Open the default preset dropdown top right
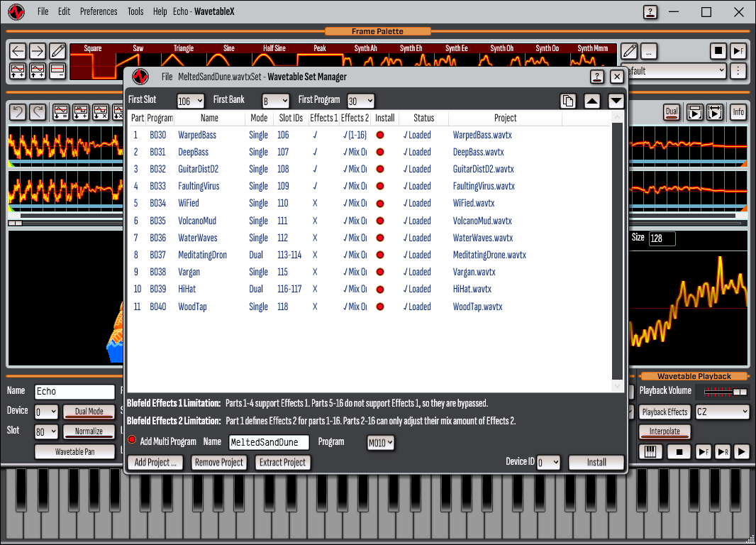The height and width of the screenshot is (545, 756). click(674, 71)
